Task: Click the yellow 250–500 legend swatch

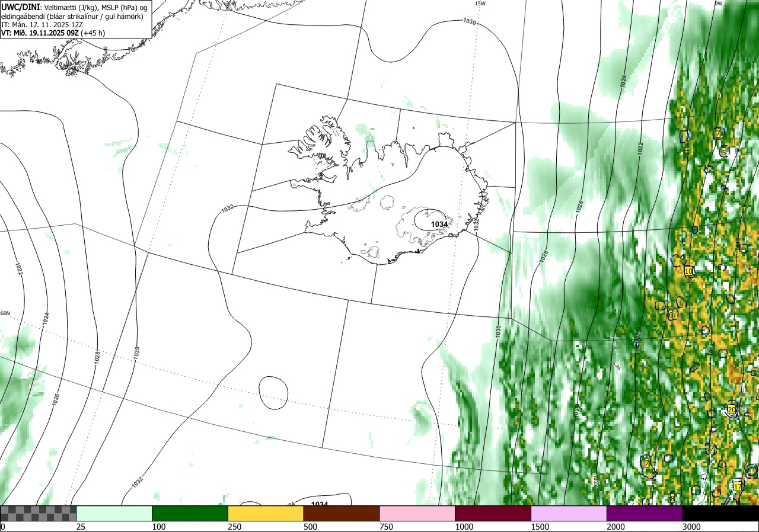Action: [266, 513]
